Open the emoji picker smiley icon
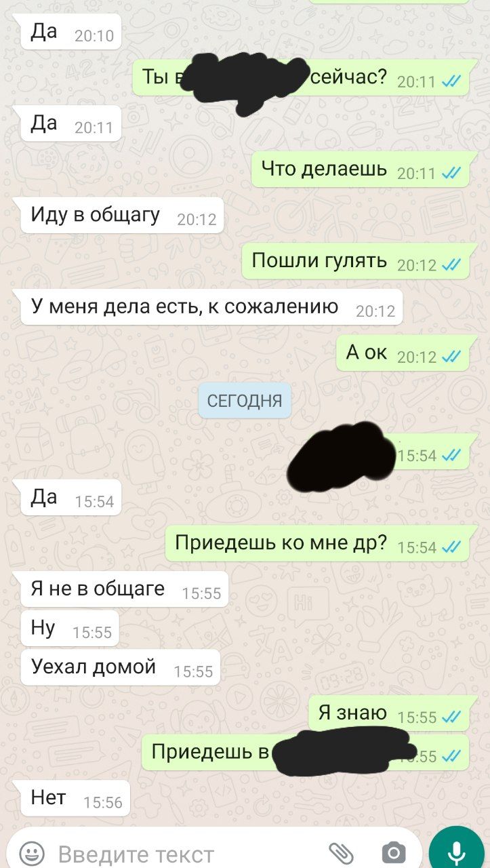 (x=32, y=852)
